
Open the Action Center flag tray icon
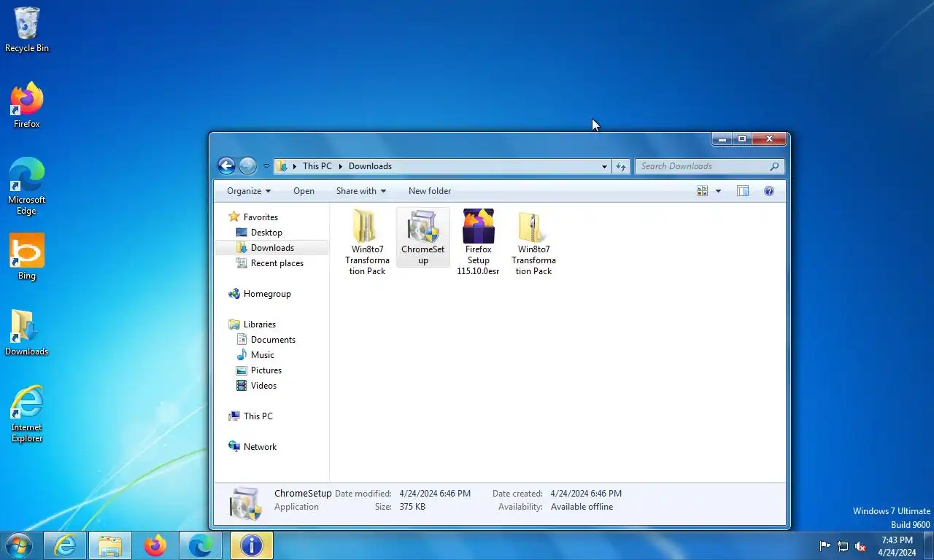pyautogui.click(x=825, y=546)
